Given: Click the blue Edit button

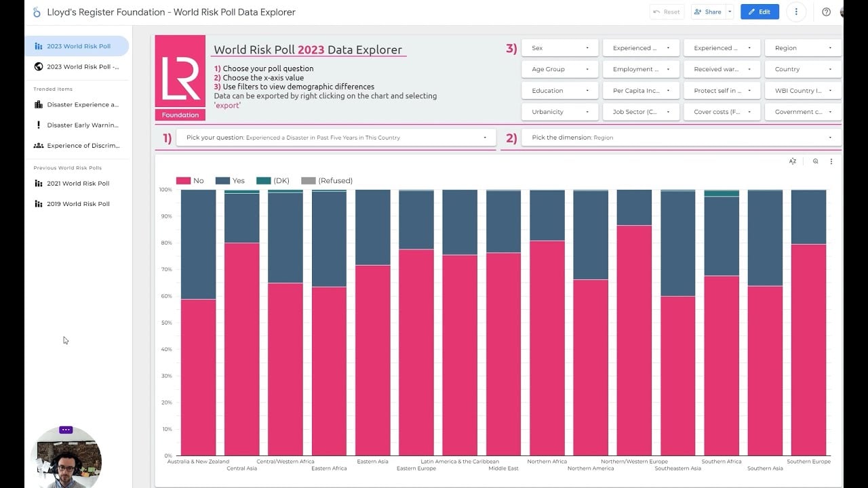Looking at the screenshot, I should (759, 12).
